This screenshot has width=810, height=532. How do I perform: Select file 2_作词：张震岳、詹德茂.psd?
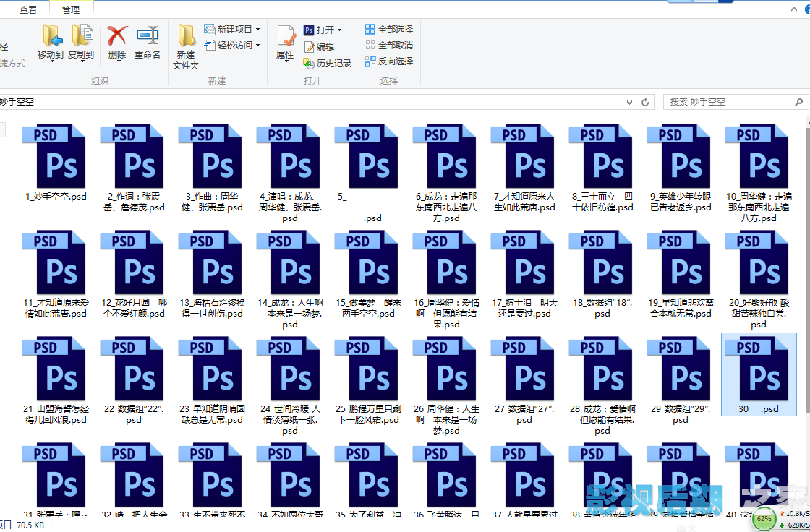pyautogui.click(x=134, y=168)
